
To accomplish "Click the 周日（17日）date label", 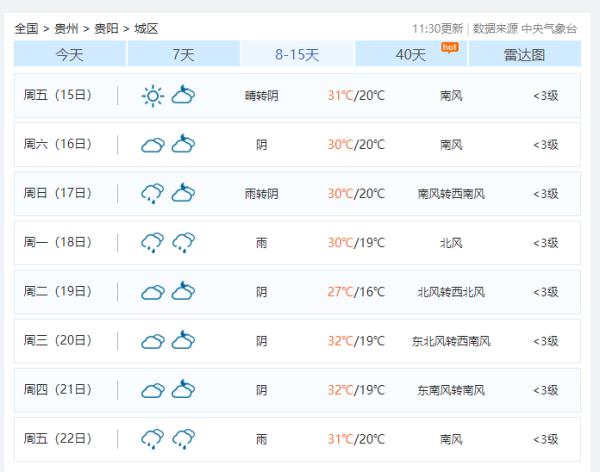I will pyautogui.click(x=58, y=193).
